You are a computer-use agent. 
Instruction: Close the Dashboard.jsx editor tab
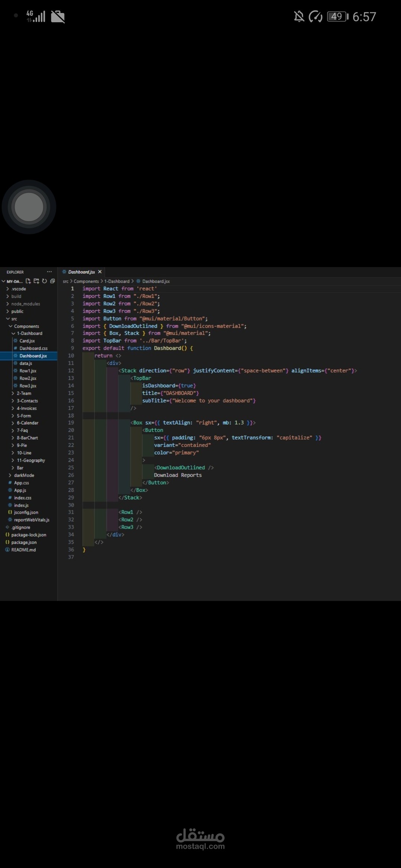100,272
